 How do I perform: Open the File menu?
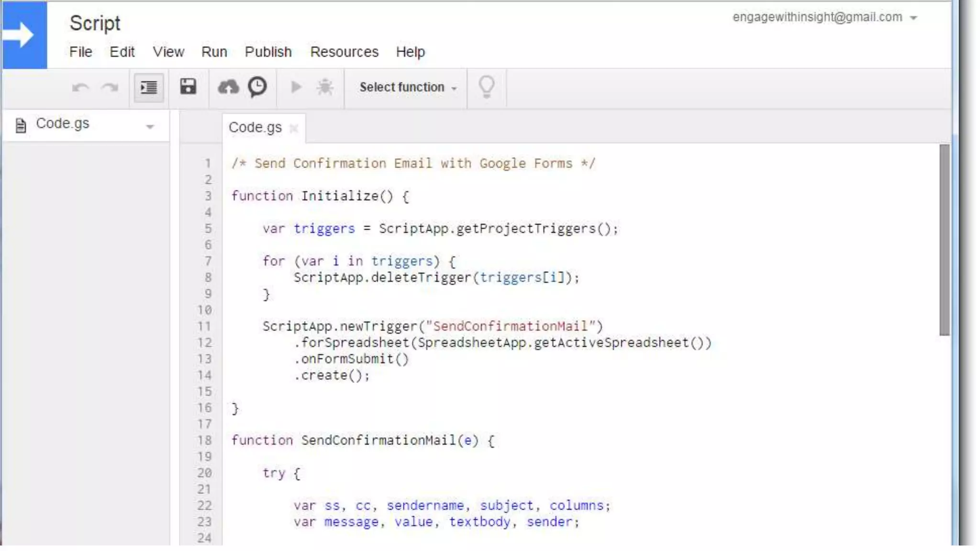coord(80,52)
